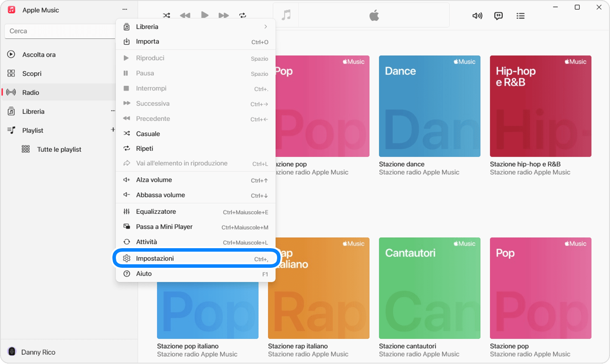The height and width of the screenshot is (364, 610).
Task: Choose Abbassa volume in menu
Action: pos(196,195)
